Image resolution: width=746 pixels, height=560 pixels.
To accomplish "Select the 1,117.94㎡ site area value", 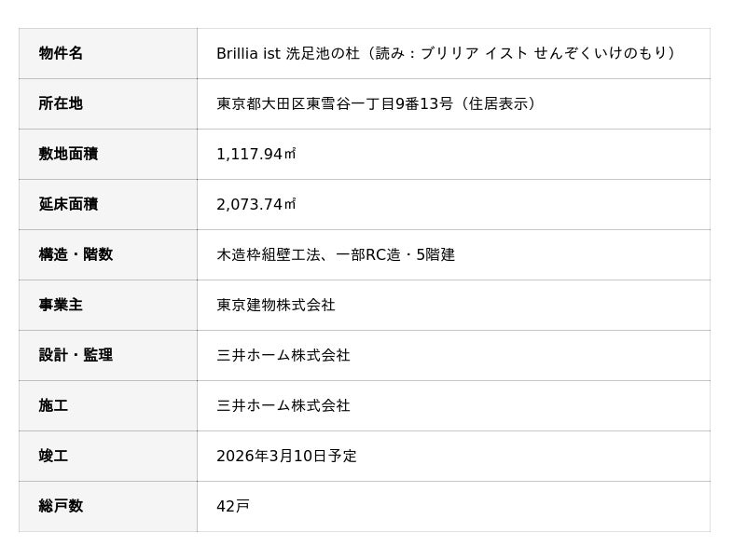I will (x=256, y=154).
